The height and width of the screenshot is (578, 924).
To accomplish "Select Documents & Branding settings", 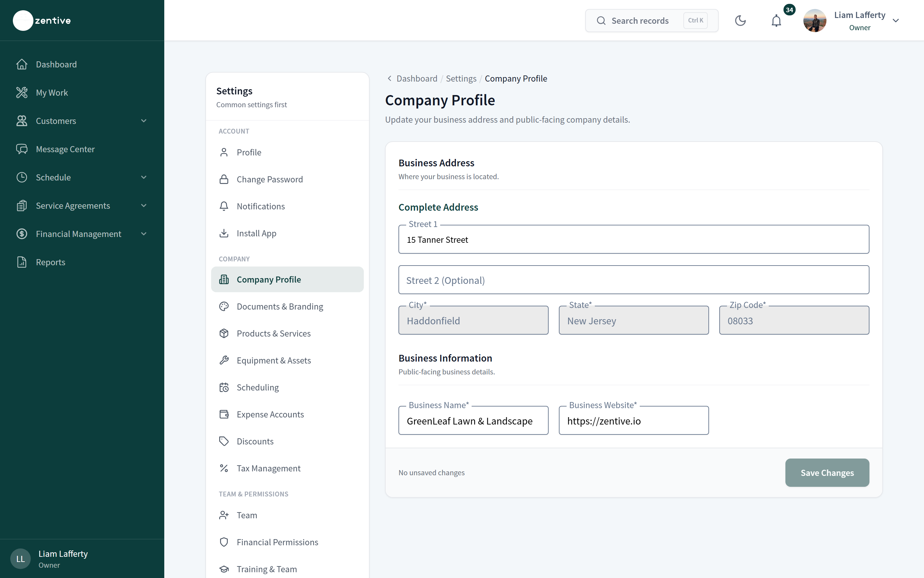I will click(287, 307).
